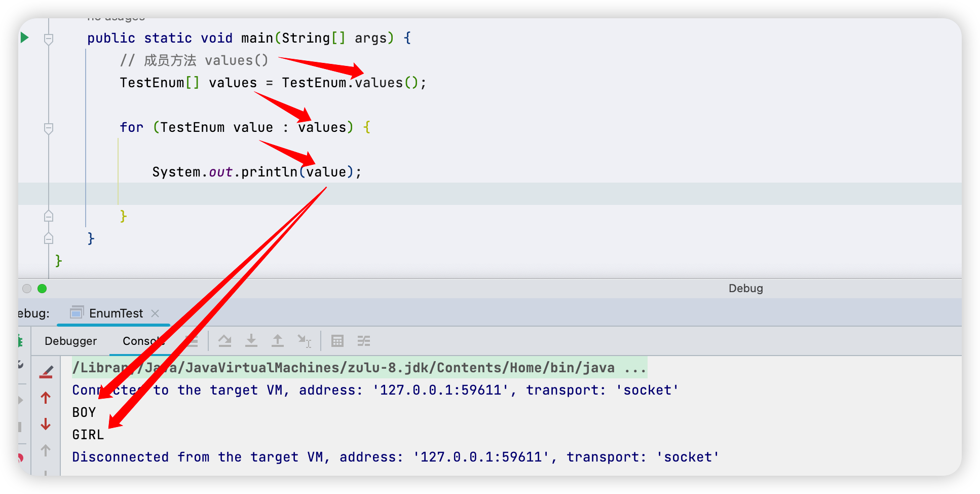Click gray up arrow in console gutter
This screenshot has width=980, height=494.
pyautogui.click(x=46, y=450)
